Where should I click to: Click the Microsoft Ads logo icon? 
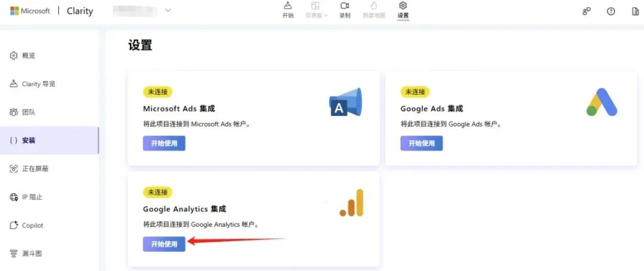click(x=345, y=101)
